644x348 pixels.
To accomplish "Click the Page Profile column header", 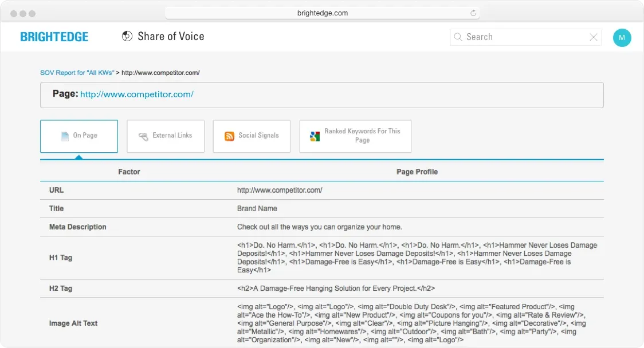I will tap(417, 172).
